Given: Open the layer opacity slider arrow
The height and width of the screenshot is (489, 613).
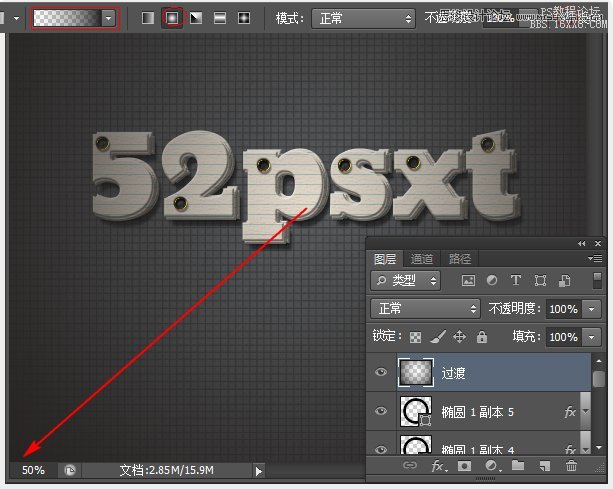Looking at the screenshot, I should [x=591, y=309].
